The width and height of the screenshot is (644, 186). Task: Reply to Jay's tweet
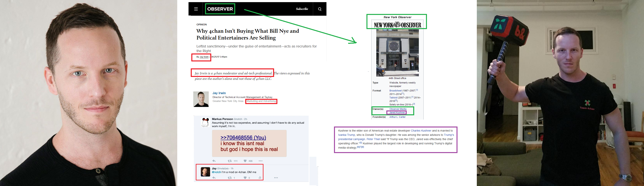point(214,178)
